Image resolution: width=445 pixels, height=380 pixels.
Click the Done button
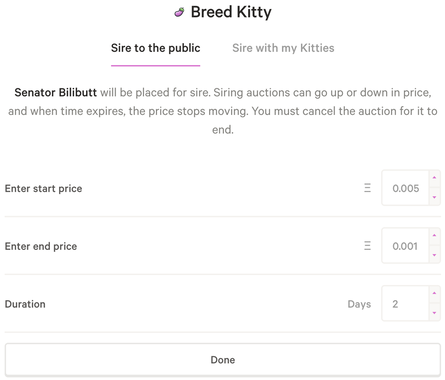click(x=223, y=360)
